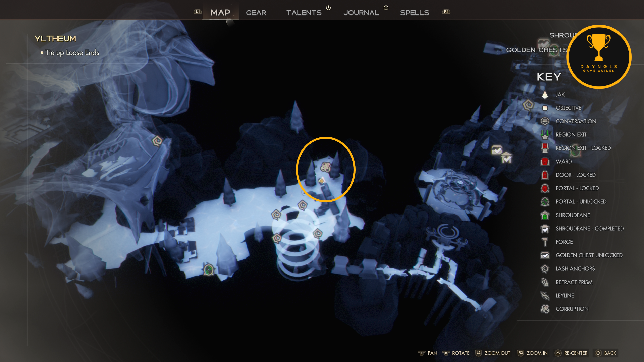Open the Journal tab

click(x=361, y=13)
